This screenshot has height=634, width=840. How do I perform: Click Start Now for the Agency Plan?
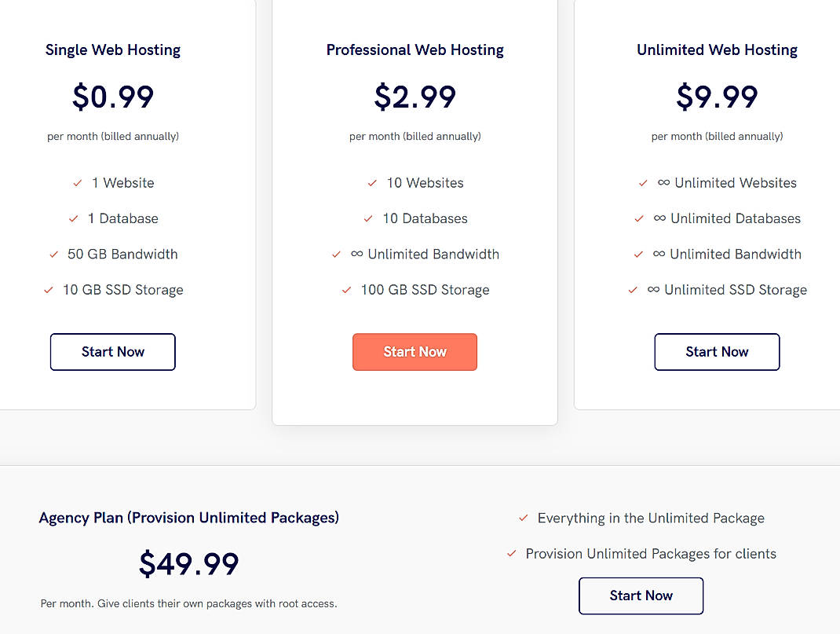pos(641,596)
